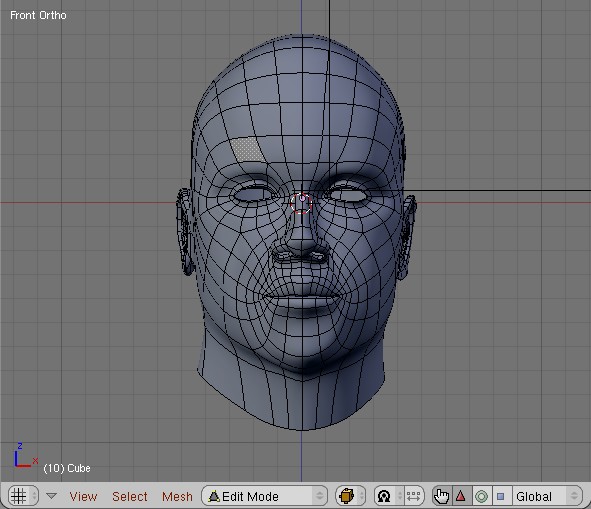Screen dimensions: 591x509
Task: Open the solid draw type cube selector
Action: [351, 496]
